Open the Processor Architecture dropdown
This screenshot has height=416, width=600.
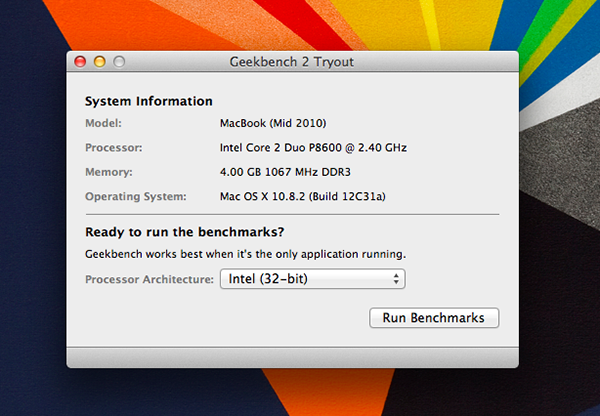point(312,279)
